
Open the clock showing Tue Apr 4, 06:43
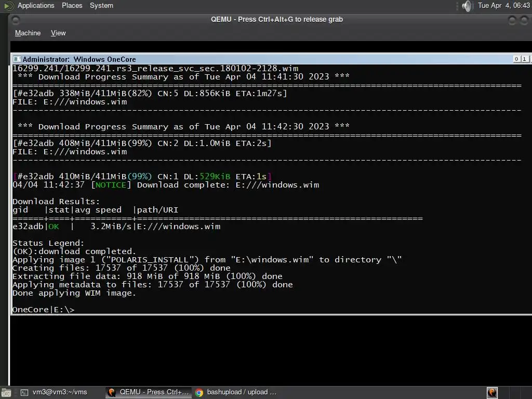pos(504,5)
